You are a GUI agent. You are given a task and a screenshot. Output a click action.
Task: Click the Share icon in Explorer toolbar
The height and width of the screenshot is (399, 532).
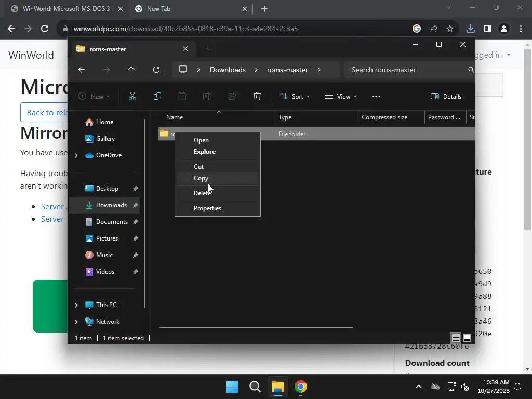[232, 96]
